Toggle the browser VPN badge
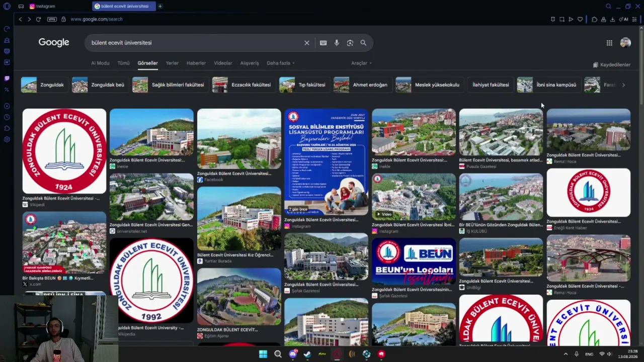The height and width of the screenshot is (362, 644). click(52, 19)
